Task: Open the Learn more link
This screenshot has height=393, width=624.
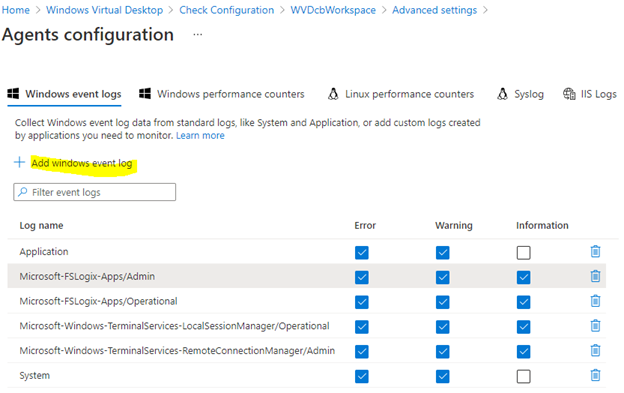Action: tap(200, 136)
